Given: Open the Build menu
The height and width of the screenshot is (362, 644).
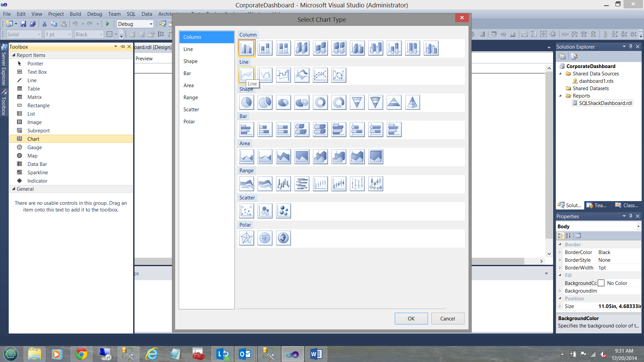Looking at the screenshot, I should pyautogui.click(x=75, y=14).
